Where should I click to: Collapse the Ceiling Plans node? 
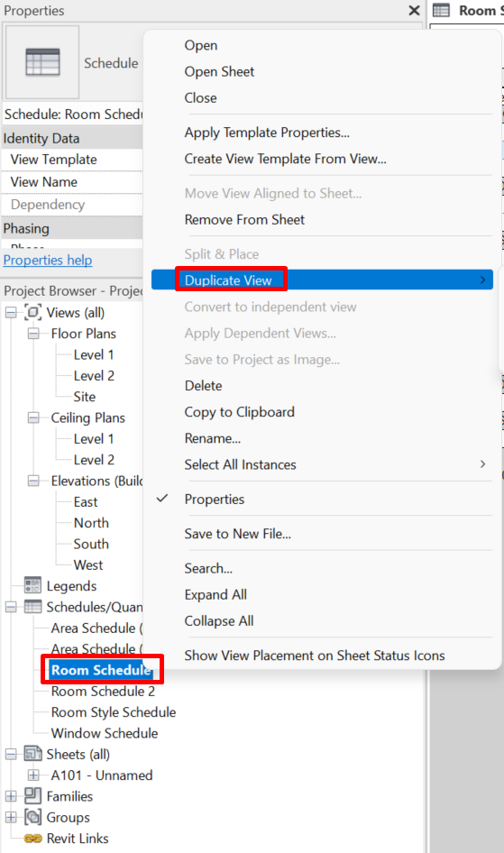33,417
